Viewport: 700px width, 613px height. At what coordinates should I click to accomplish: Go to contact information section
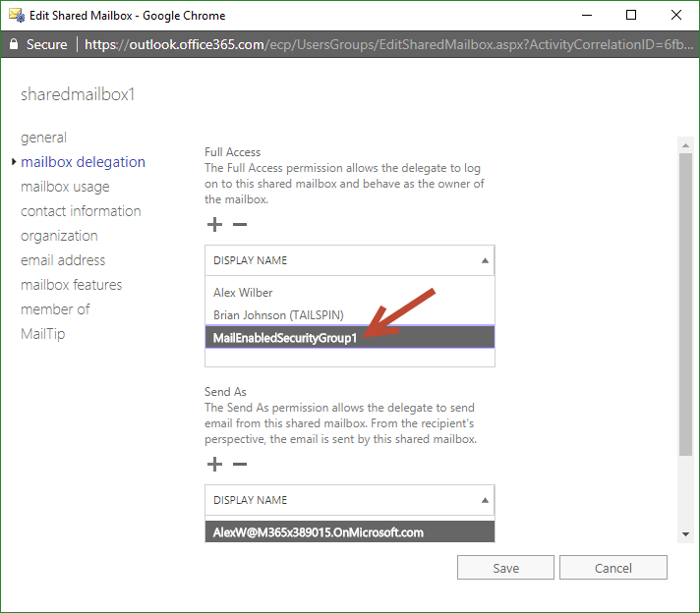point(81,211)
